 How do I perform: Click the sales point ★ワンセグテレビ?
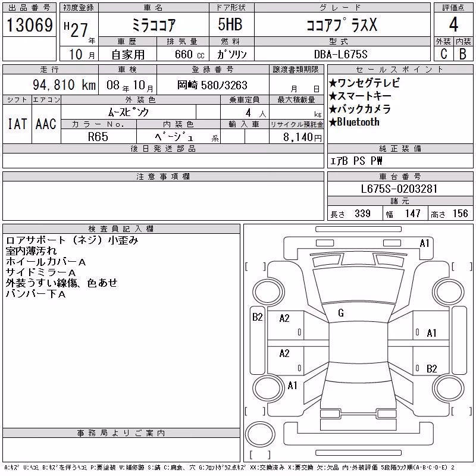(364, 83)
